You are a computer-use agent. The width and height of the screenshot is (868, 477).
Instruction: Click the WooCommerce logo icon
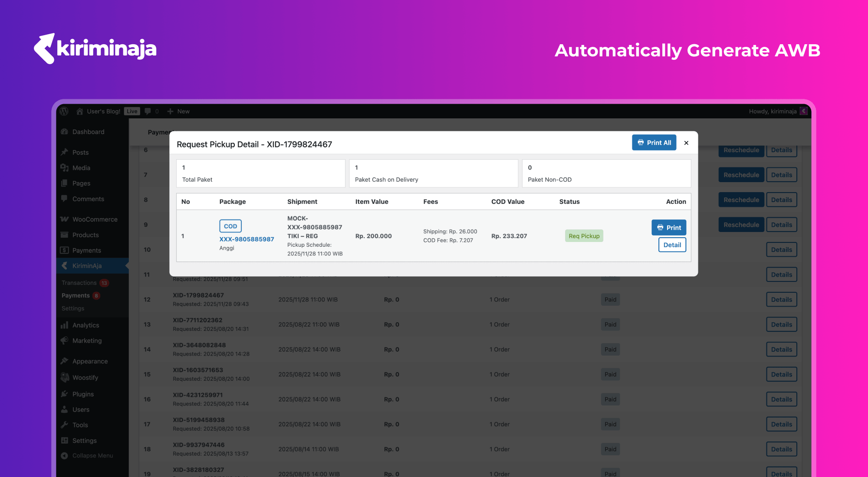point(65,219)
